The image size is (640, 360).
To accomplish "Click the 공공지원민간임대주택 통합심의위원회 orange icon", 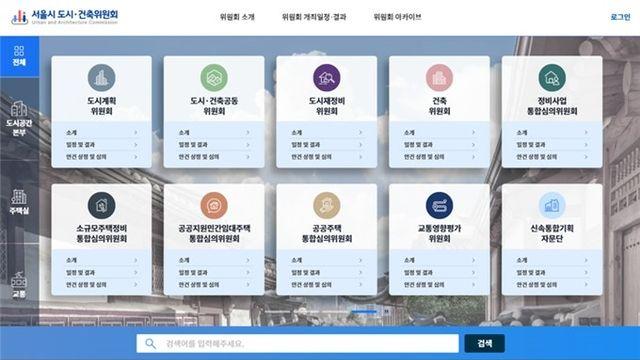I will 214,205.
